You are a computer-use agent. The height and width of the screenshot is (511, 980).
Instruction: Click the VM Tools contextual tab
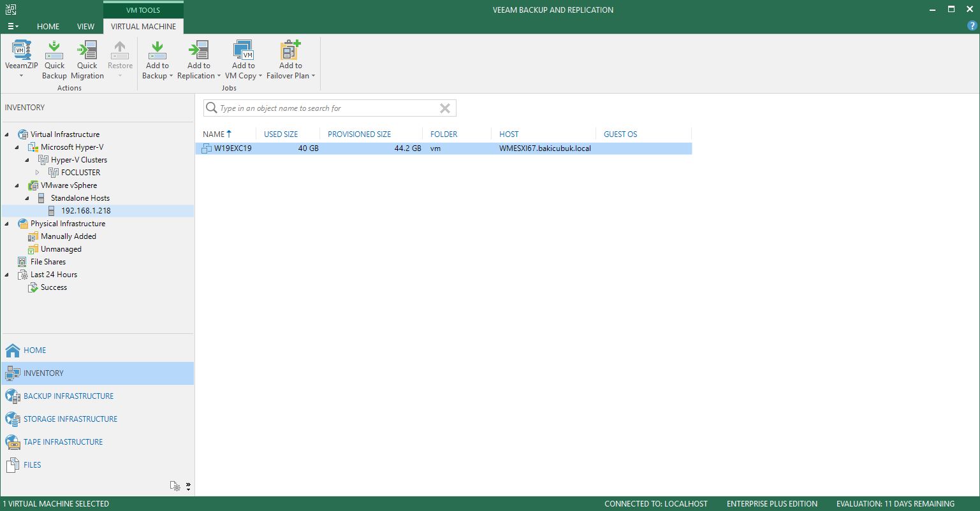coord(143,10)
